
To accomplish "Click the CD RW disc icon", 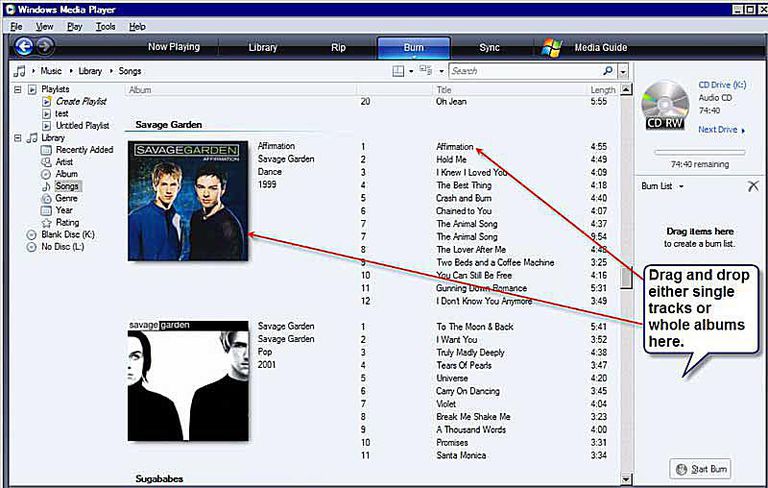I will tap(664, 105).
